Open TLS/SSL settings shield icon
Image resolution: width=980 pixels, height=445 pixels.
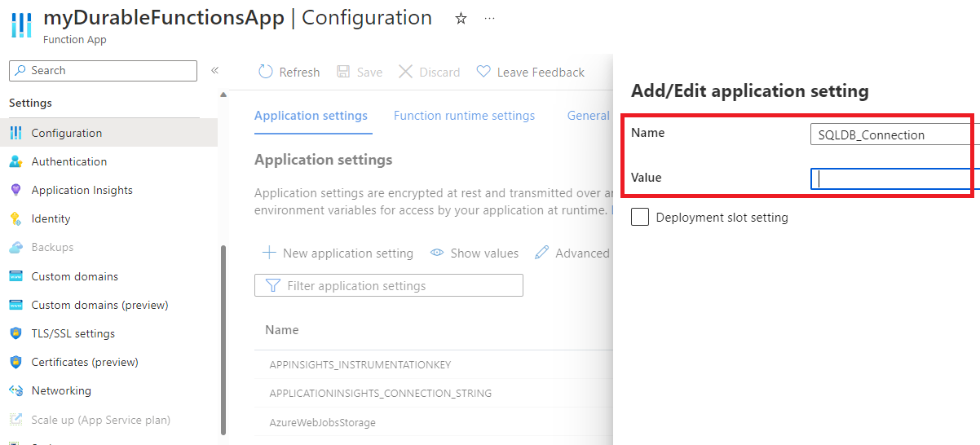click(x=15, y=333)
